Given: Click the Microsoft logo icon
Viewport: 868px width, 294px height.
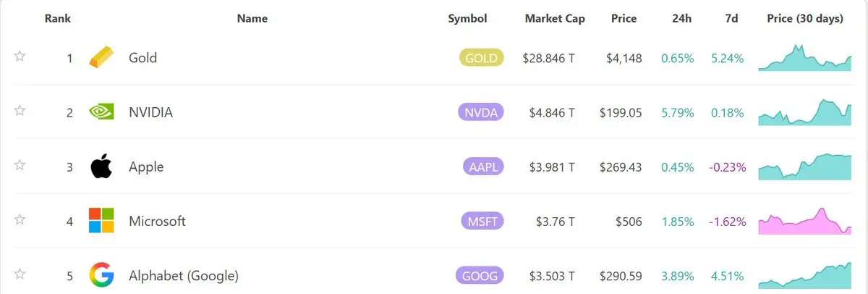Looking at the screenshot, I should click(x=101, y=221).
